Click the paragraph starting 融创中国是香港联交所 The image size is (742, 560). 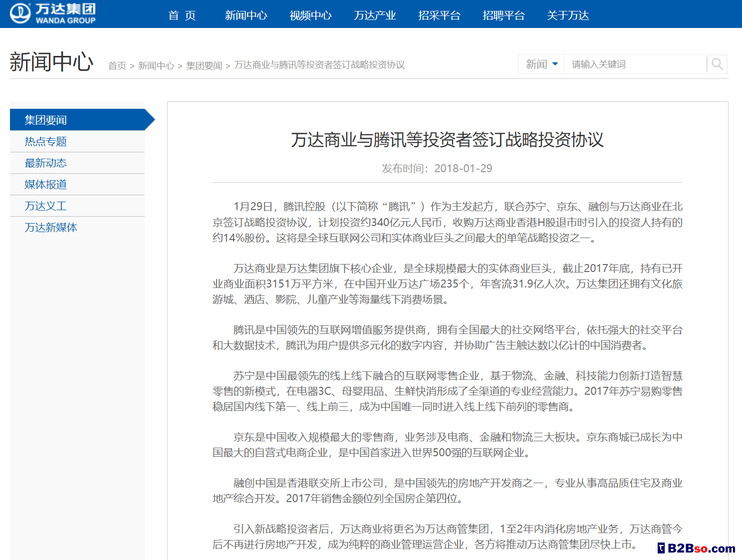click(x=448, y=491)
